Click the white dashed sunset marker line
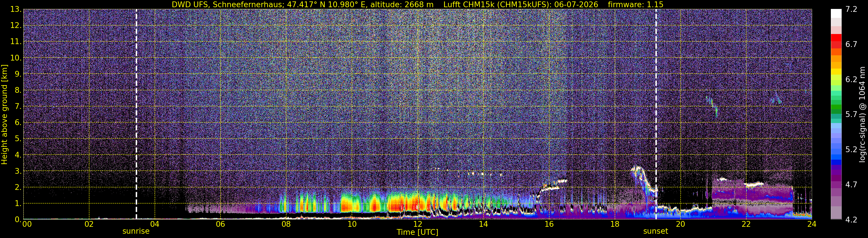 tap(656, 114)
